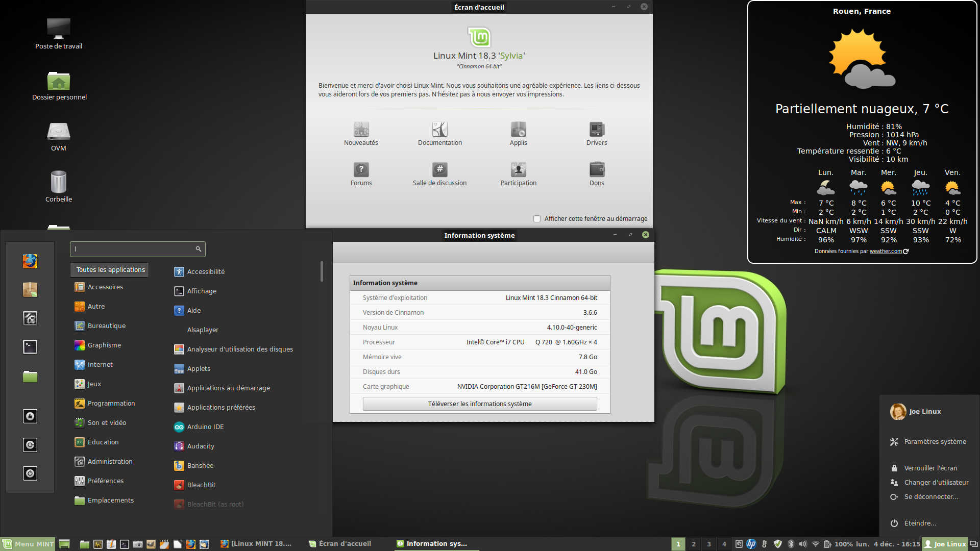Open Aide from the applications list
This screenshot has height=551, width=980.
pos(187,311)
